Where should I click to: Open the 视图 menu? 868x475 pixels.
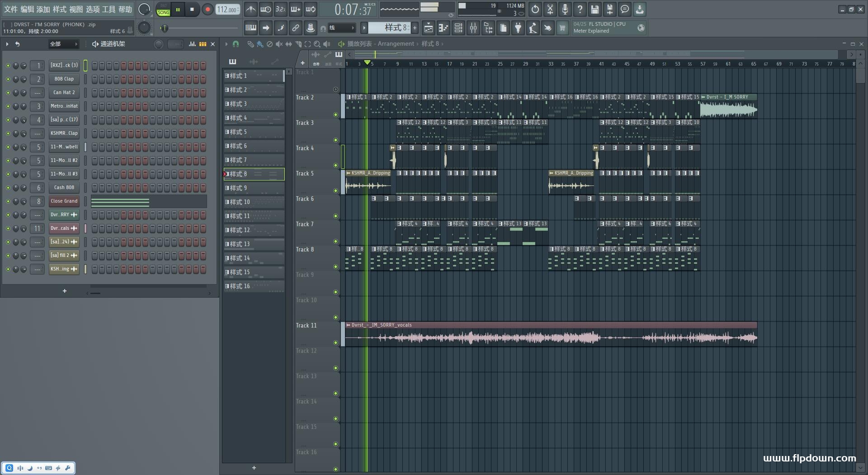pos(76,9)
